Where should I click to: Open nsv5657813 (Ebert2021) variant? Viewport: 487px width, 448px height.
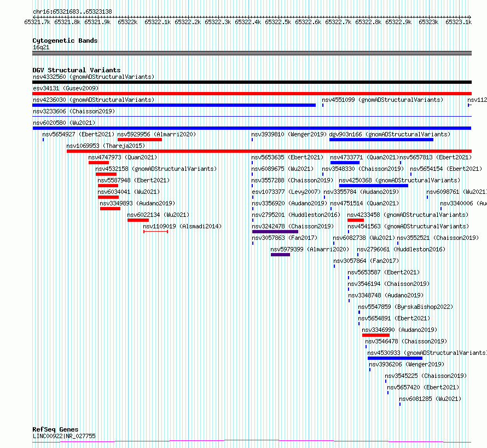coord(436,157)
